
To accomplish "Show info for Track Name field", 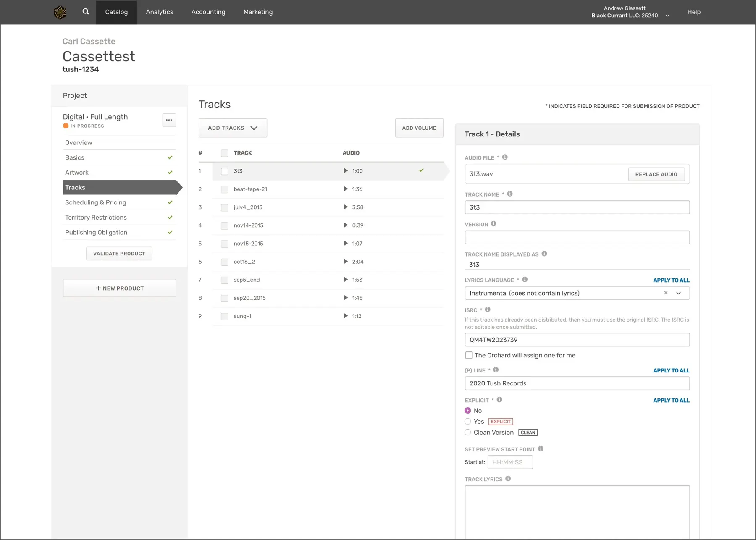I will pyautogui.click(x=510, y=194).
